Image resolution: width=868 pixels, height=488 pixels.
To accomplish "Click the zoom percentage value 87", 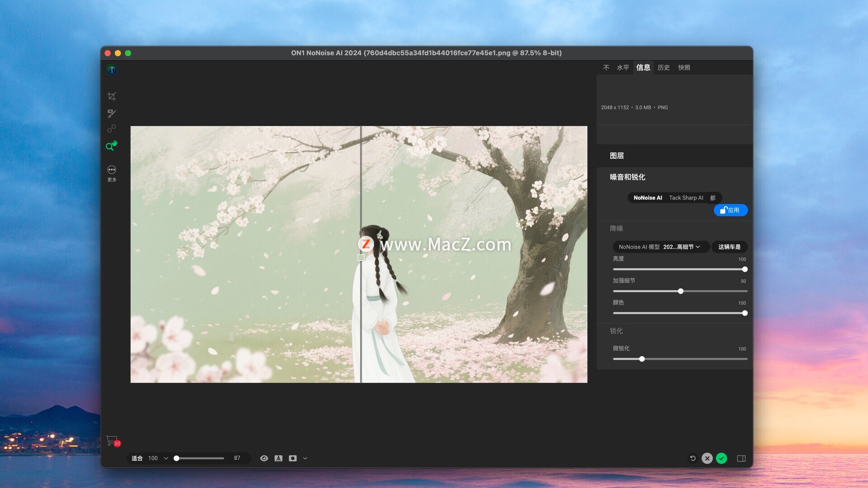I will (x=237, y=458).
